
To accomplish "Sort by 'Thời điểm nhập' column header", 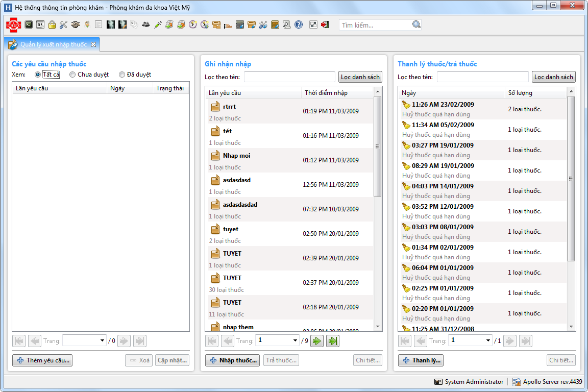I will [337, 93].
